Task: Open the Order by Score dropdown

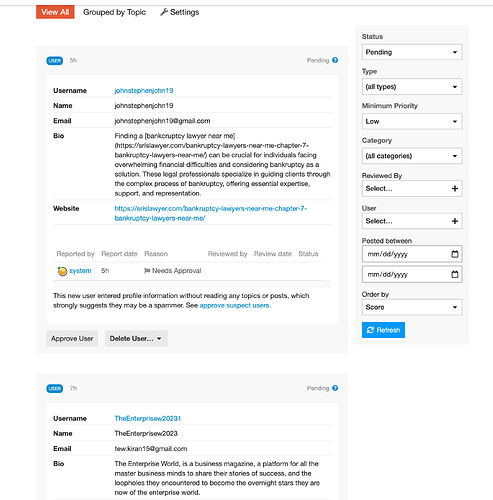Action: click(x=412, y=307)
